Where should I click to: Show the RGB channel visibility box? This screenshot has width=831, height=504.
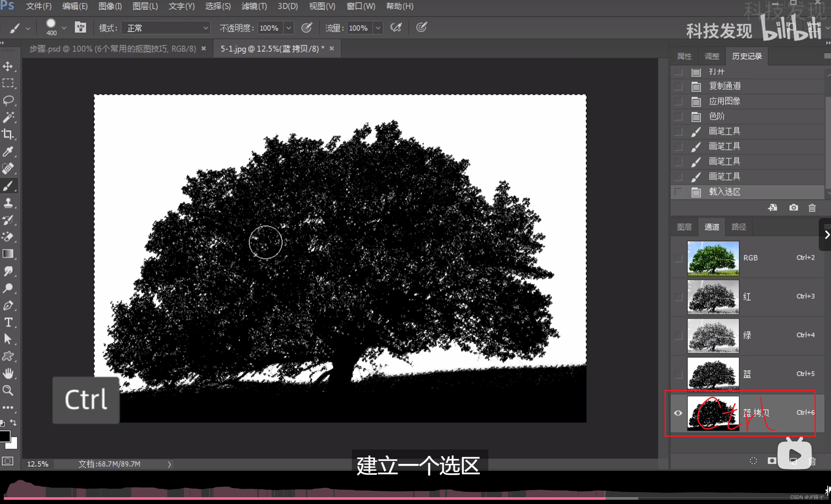[x=678, y=258]
